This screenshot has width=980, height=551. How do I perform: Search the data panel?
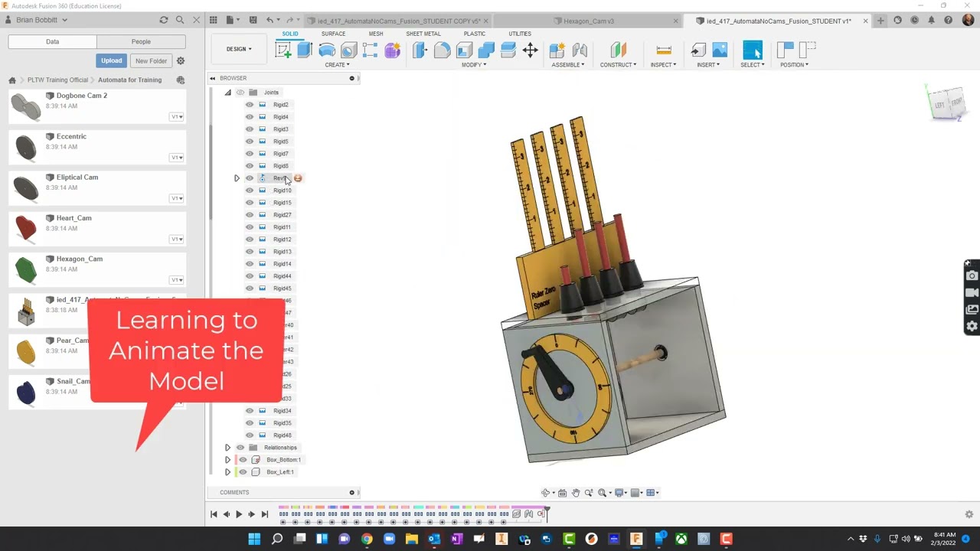click(180, 20)
